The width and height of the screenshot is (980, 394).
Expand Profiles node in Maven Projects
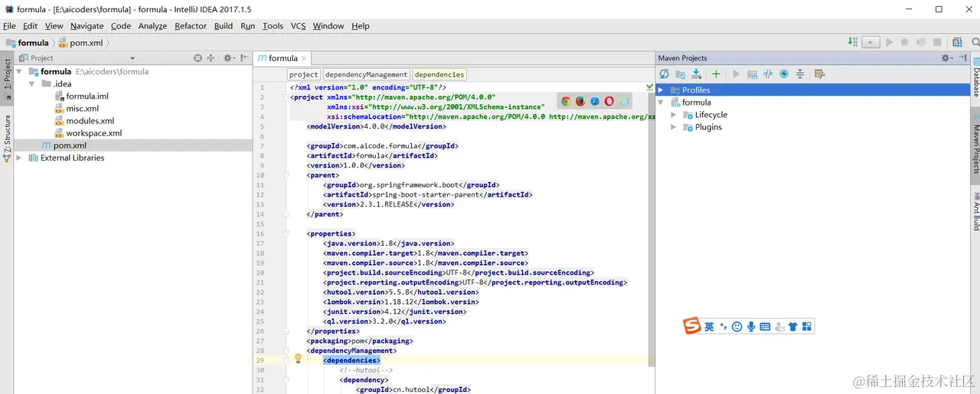click(661, 90)
